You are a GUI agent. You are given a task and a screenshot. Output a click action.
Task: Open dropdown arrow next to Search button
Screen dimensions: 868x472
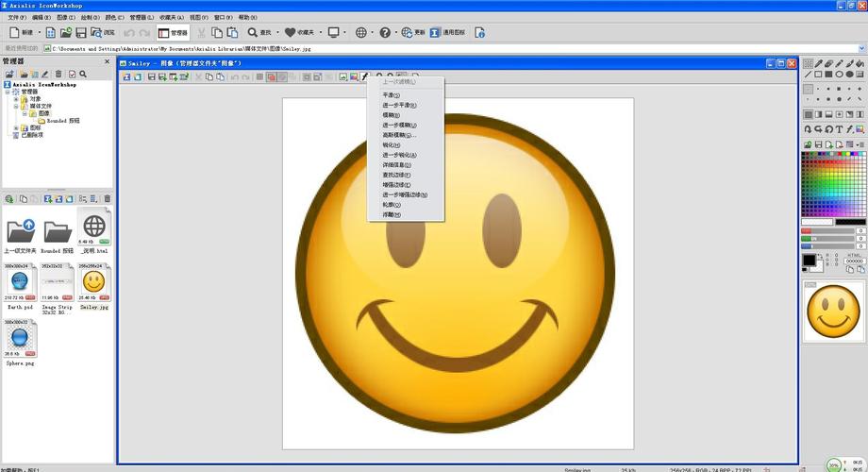277,33
